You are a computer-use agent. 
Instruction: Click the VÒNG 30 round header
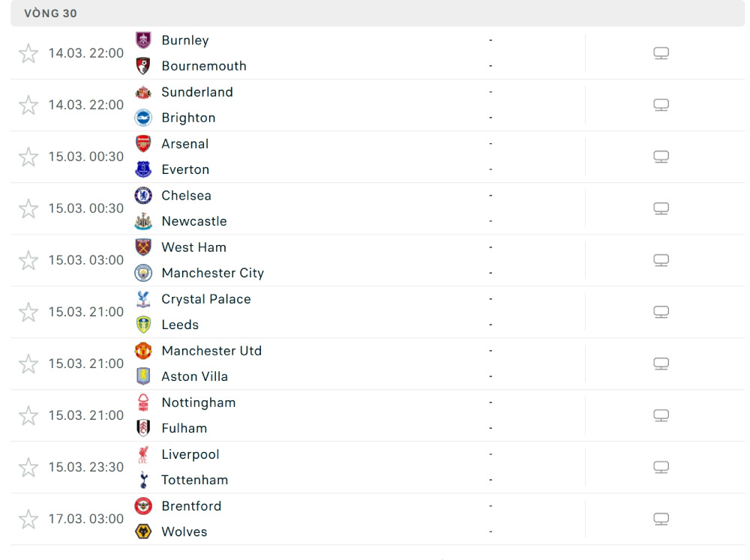[50, 13]
